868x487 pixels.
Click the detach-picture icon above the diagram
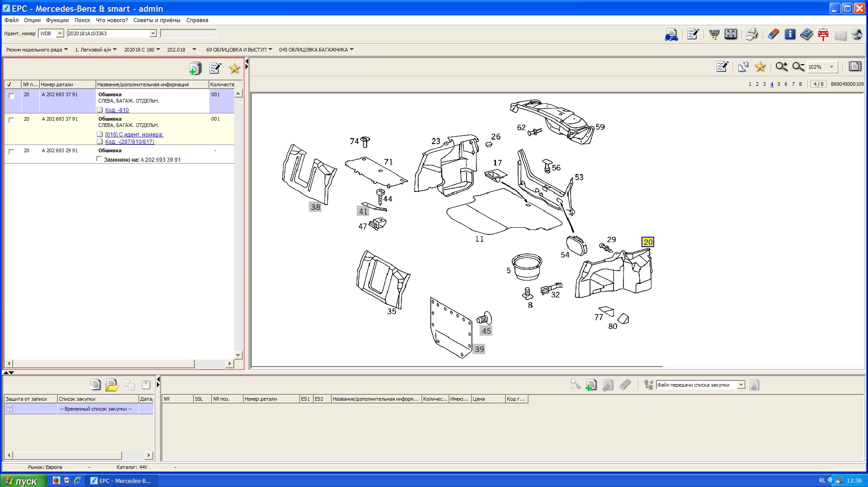pos(743,67)
